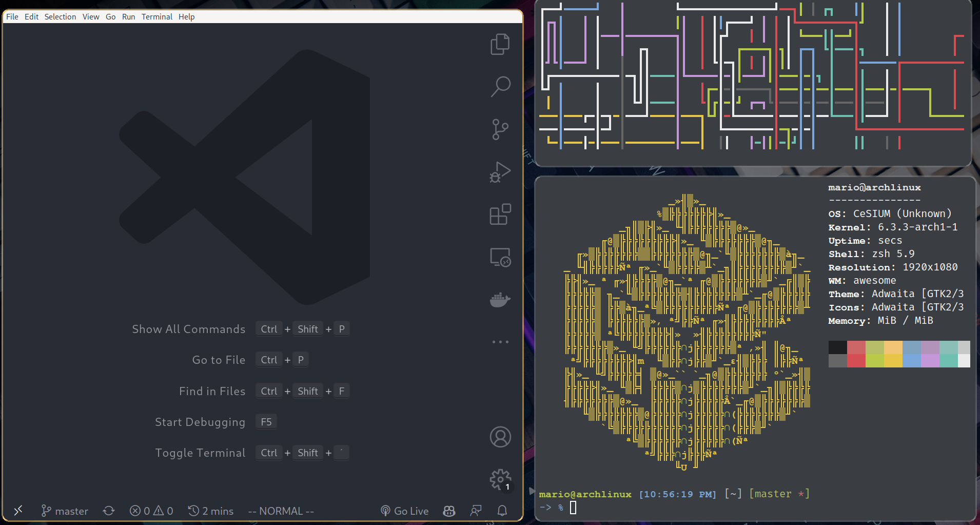980x525 pixels.
Task: Click the black color block in neofetch palette
Action: click(837, 347)
